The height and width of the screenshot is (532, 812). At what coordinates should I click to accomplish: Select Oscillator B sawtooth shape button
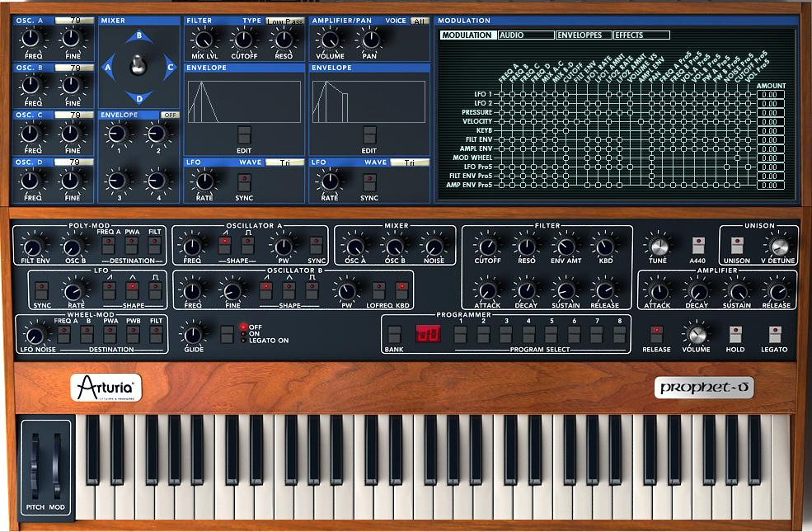(x=265, y=290)
